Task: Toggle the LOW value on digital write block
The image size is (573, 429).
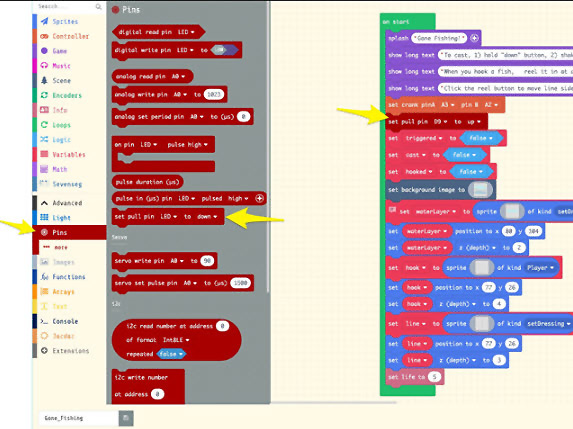Action: coord(224,50)
